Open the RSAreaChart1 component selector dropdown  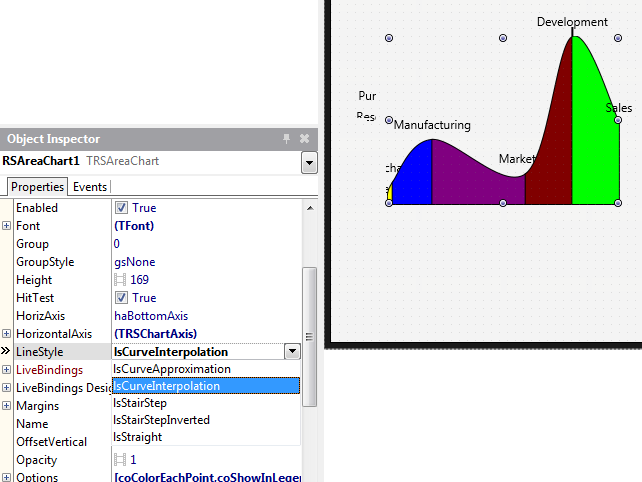309,162
